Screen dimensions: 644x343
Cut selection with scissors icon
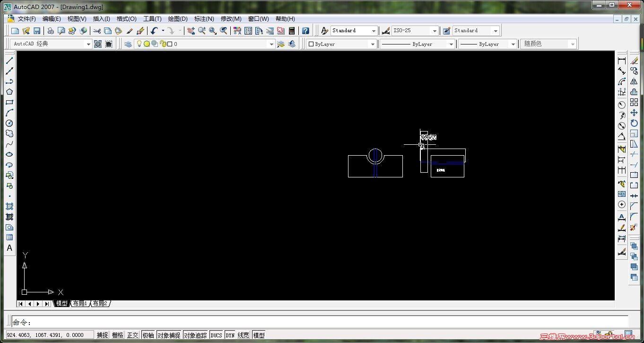(97, 31)
